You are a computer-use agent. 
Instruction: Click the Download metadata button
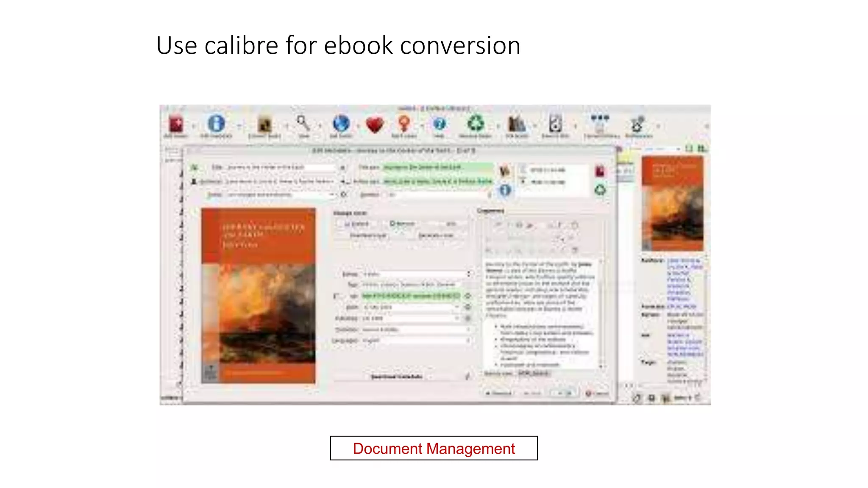[x=397, y=377]
